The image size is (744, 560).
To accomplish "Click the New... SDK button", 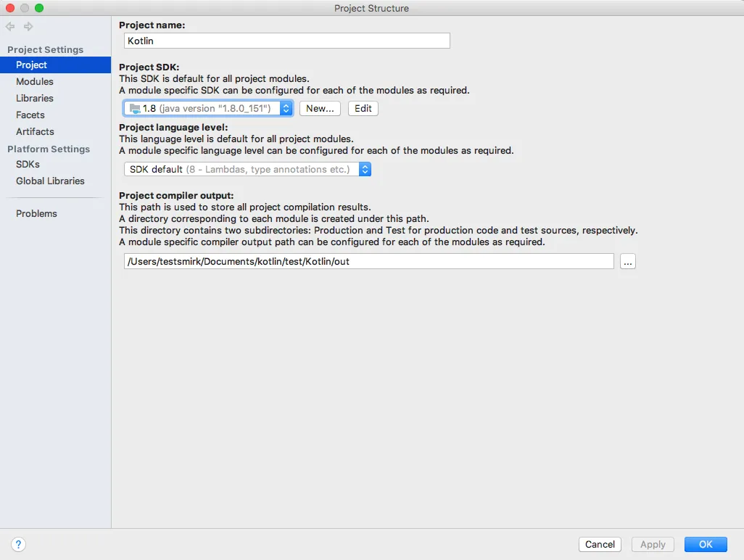I will point(320,109).
